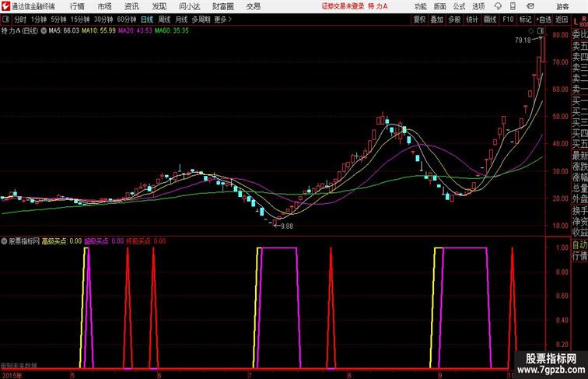Open the 功能 menu

[x=420, y=6]
